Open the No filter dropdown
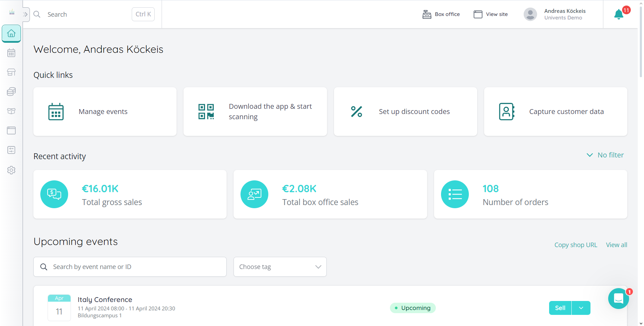 (605, 155)
